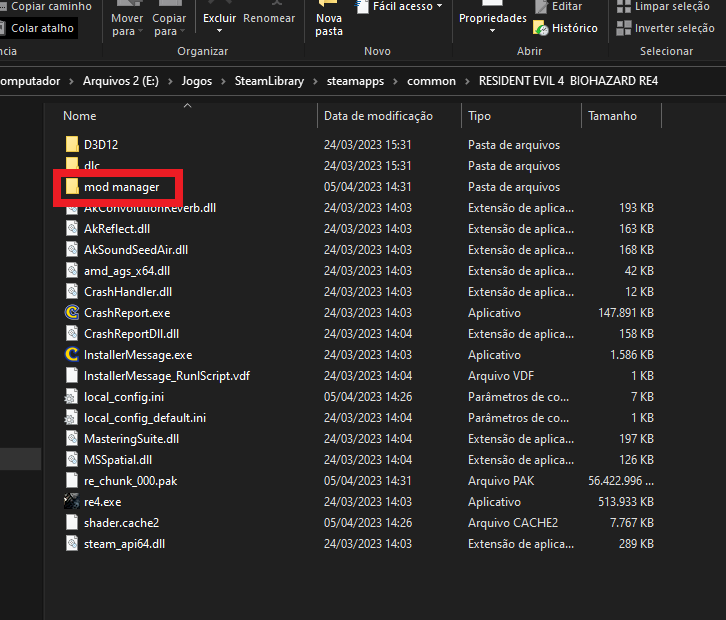
Task: Expand breadcrumb chevron after steamapps
Action: click(395, 81)
